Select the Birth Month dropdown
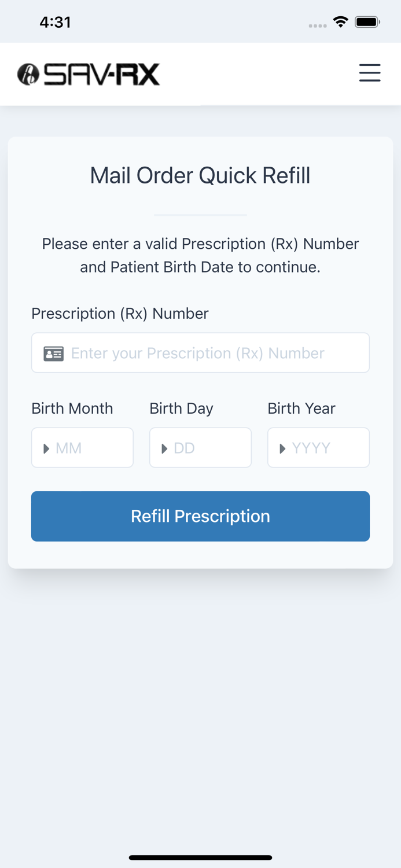The height and width of the screenshot is (868, 401). (82, 447)
